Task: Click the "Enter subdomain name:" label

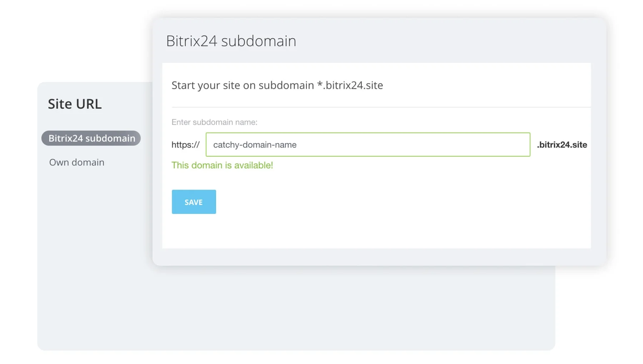Action: point(214,122)
